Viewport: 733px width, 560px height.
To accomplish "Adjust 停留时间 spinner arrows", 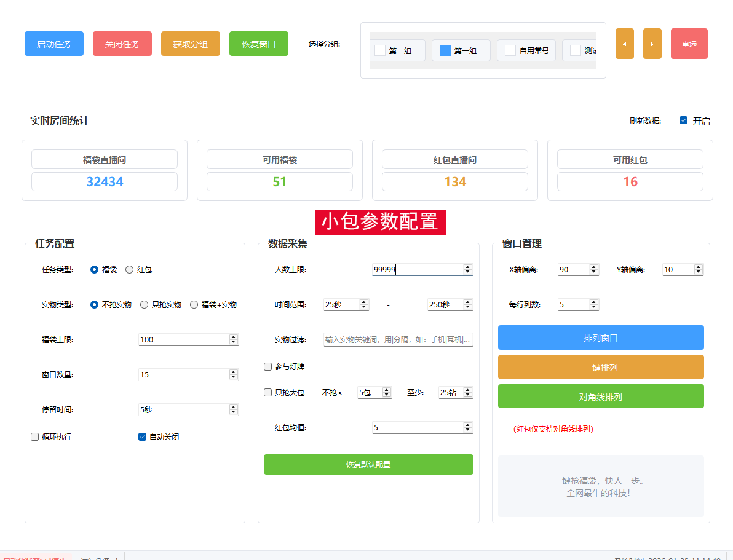I will pos(234,410).
